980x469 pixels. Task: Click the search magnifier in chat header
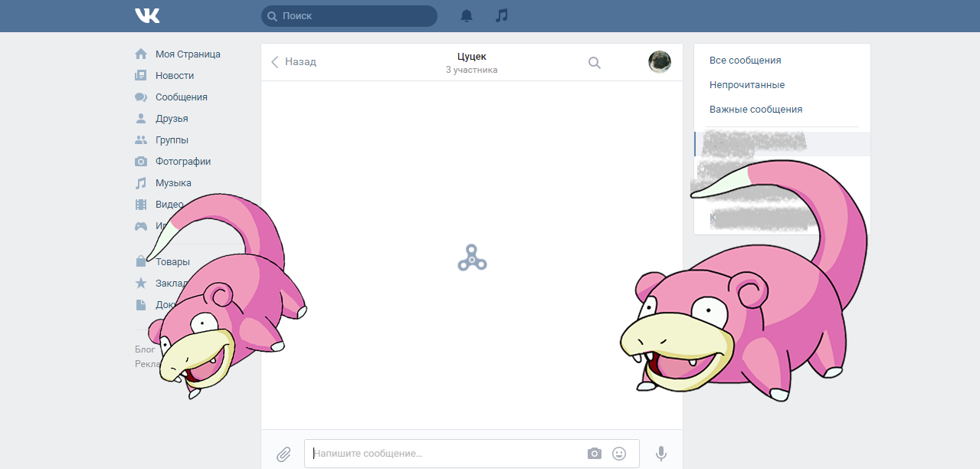[x=594, y=63]
